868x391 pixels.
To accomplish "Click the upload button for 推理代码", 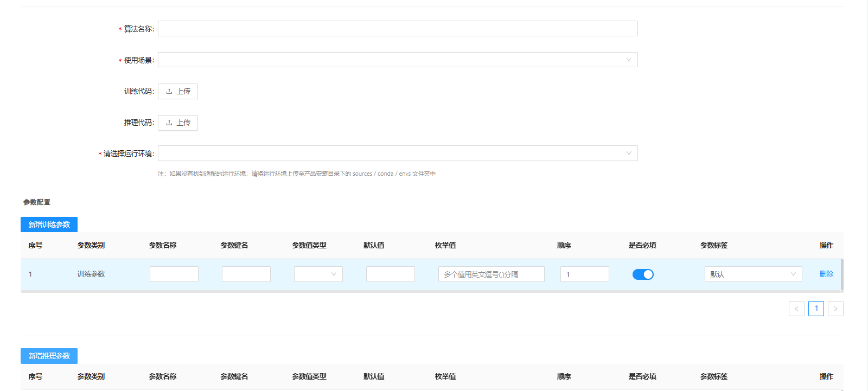I will click(x=178, y=123).
